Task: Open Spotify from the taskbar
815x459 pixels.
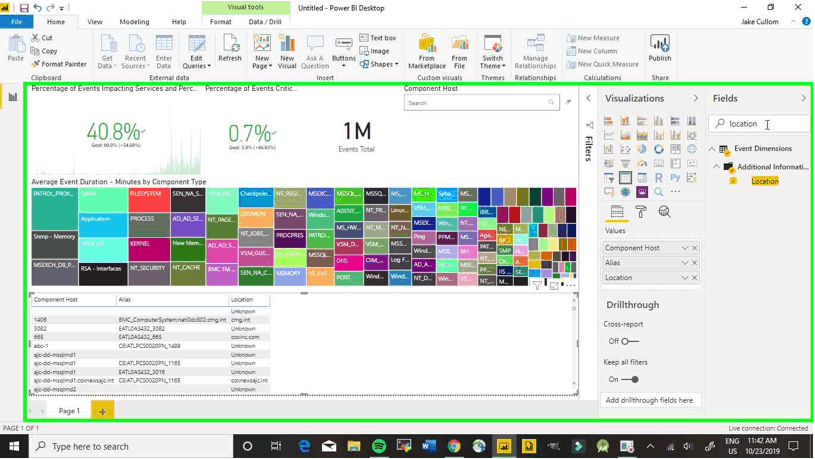Action: coord(379,446)
